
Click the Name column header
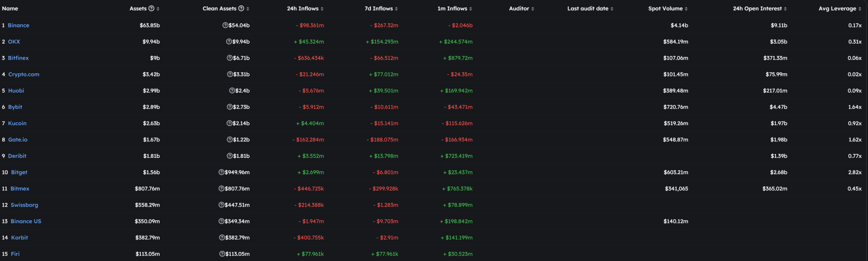click(10, 8)
